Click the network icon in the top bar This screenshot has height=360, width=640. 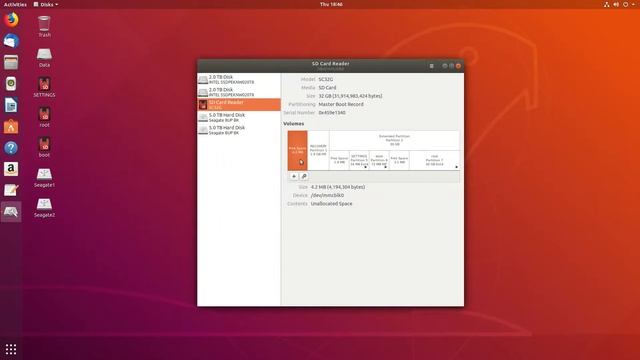(x=607, y=4)
